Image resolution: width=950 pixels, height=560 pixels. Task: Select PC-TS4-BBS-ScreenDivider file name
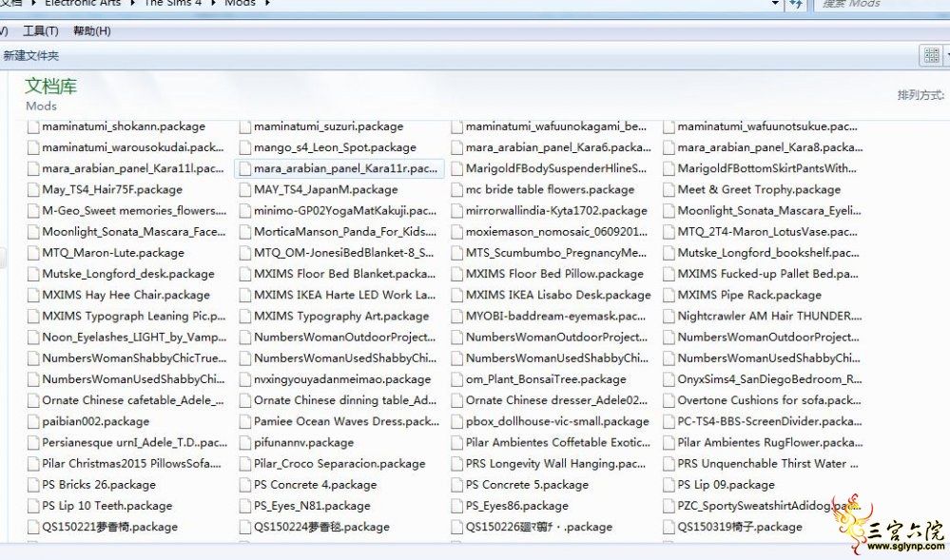pyautogui.click(x=769, y=422)
